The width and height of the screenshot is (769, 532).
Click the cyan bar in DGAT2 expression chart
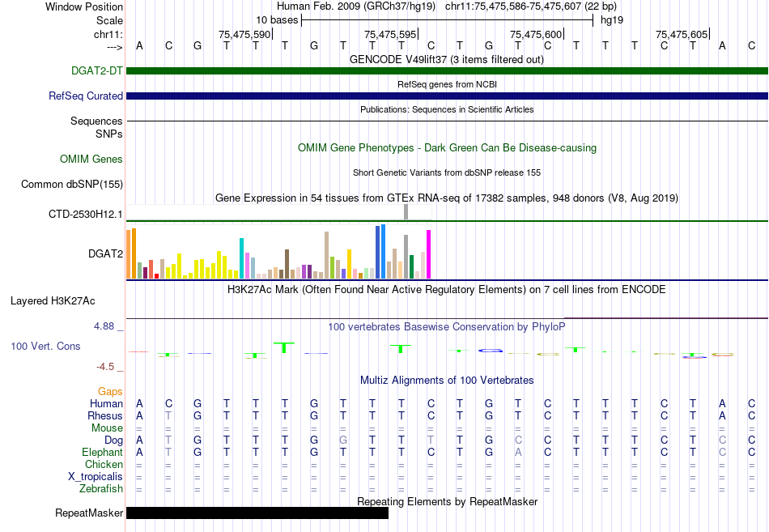point(241,258)
